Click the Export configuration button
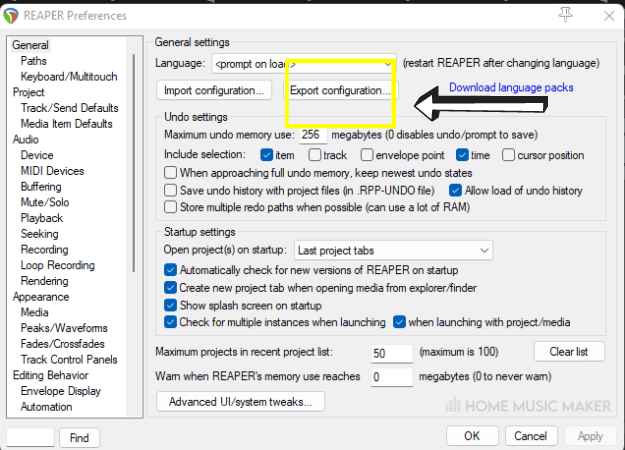The width and height of the screenshot is (625, 450). 340,90
